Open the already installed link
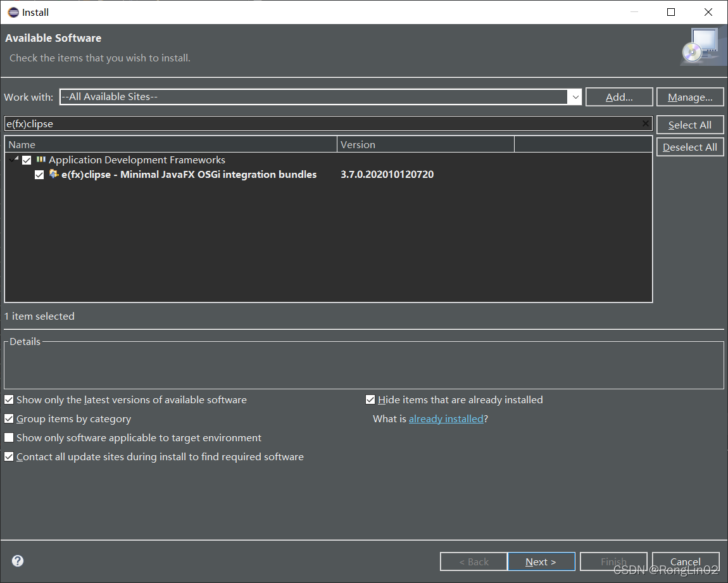The image size is (728, 583). pos(446,418)
